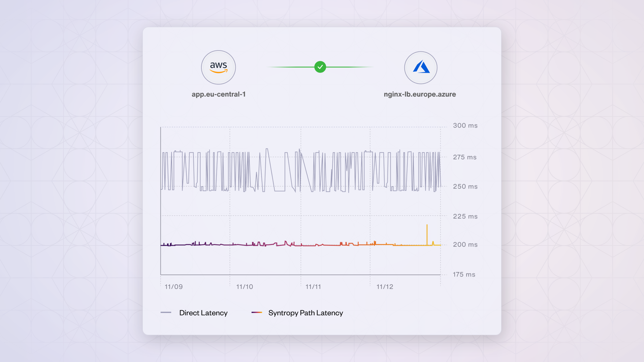Screen dimensions: 644x362
Task: Click the gradient Syntropy Path legend swatch
Action: [257, 312]
